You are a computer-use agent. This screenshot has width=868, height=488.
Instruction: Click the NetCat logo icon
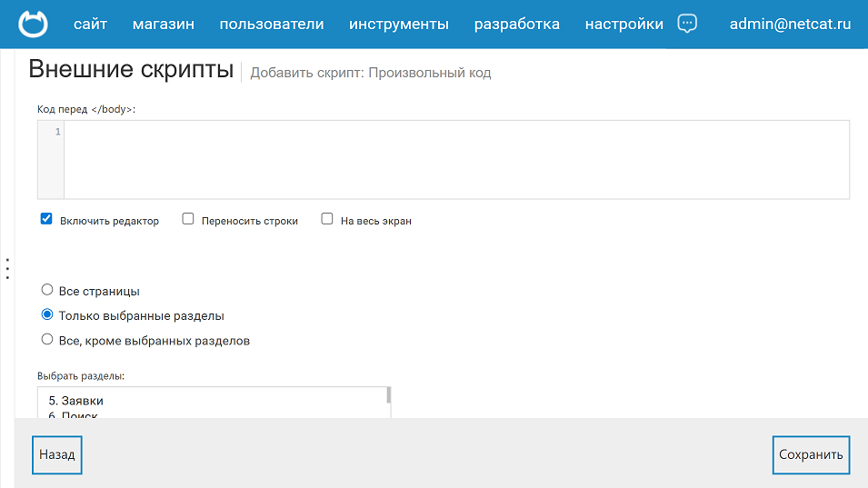pos(34,25)
